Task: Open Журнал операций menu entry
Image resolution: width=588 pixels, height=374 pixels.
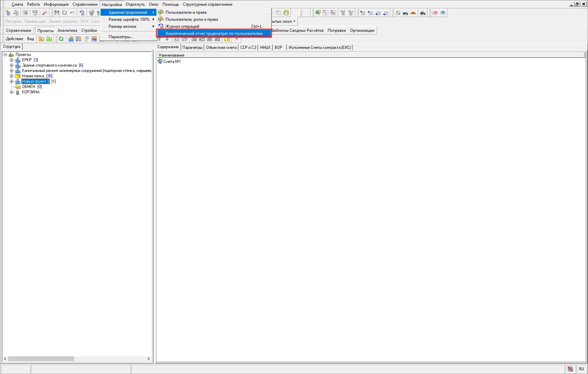Action: (182, 26)
